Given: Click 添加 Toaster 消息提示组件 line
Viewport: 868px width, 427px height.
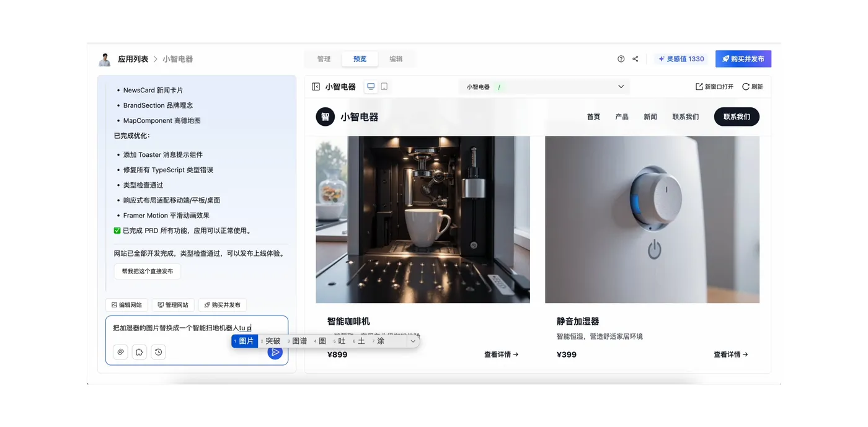Looking at the screenshot, I should [163, 154].
